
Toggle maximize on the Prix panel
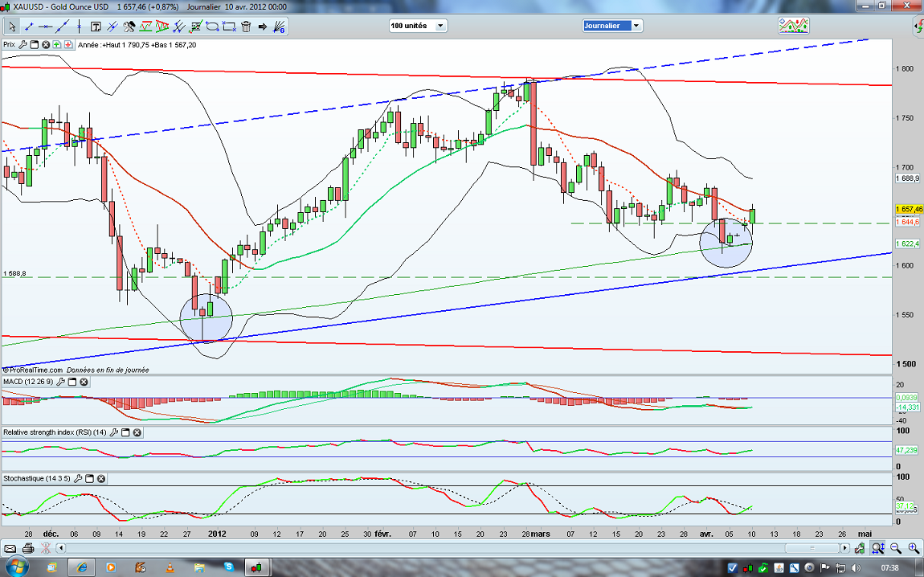point(35,45)
